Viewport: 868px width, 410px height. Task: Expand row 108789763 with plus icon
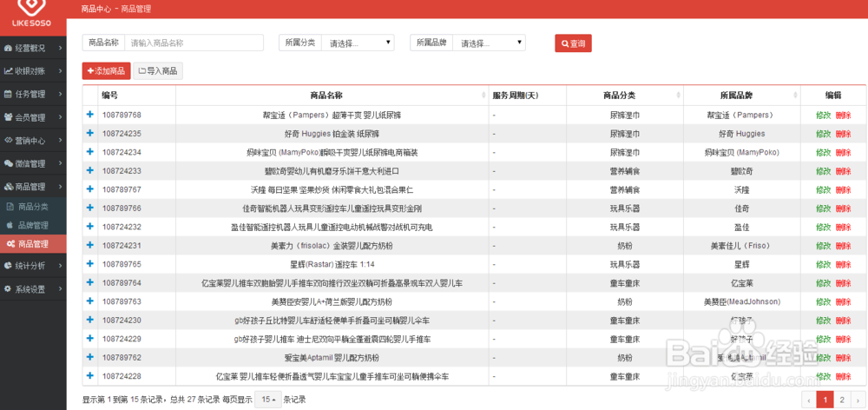[90, 301]
